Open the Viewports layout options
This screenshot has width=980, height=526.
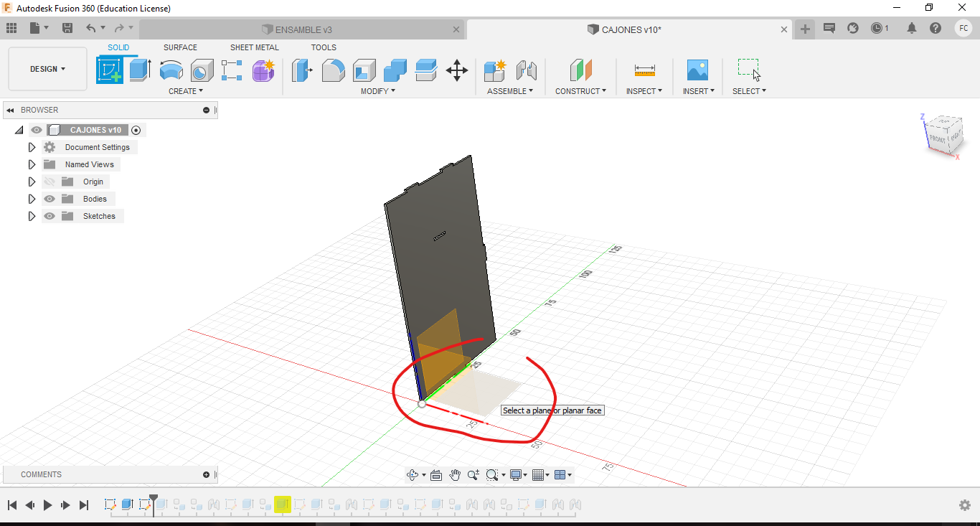(560, 475)
